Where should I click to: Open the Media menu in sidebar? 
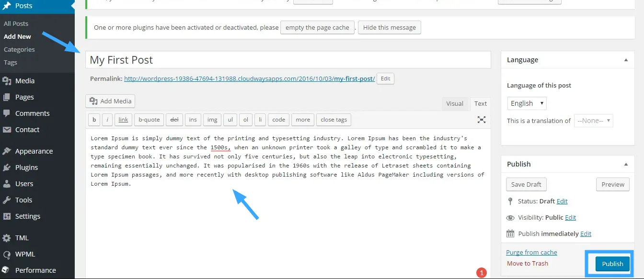24,81
